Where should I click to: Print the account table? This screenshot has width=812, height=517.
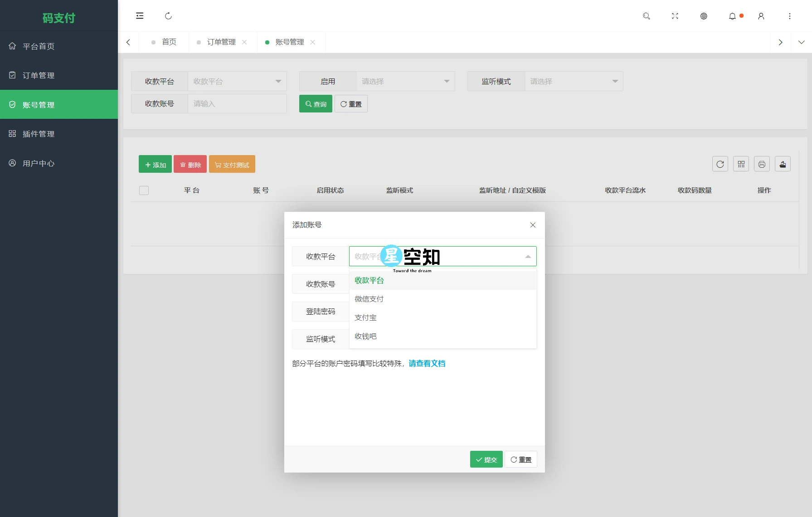point(762,164)
